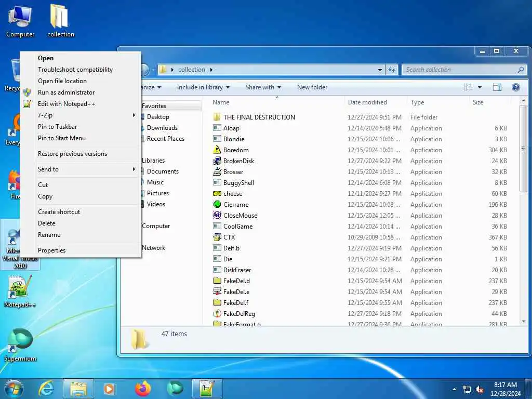Click the refresh button beside address bar
This screenshot has width=532, height=399.
pyautogui.click(x=392, y=70)
